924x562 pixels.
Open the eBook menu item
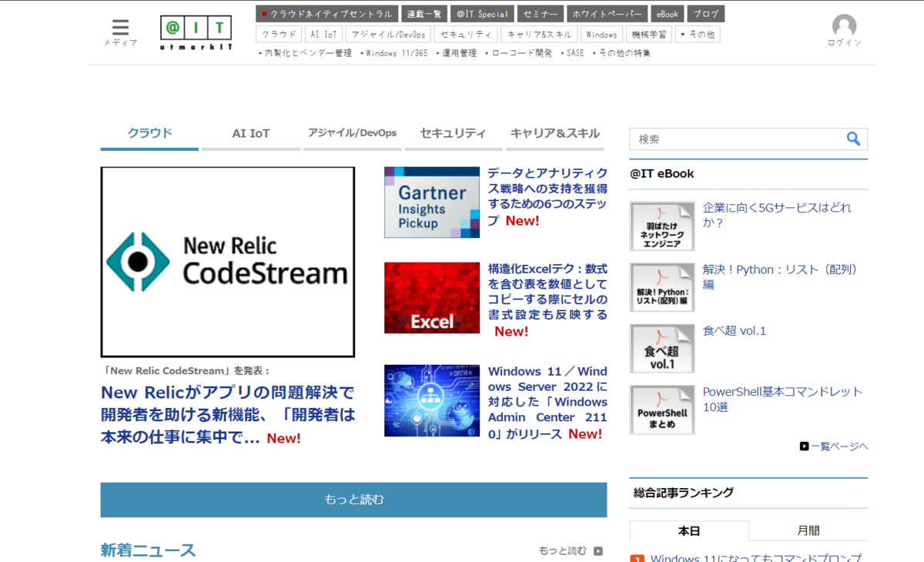pos(667,14)
